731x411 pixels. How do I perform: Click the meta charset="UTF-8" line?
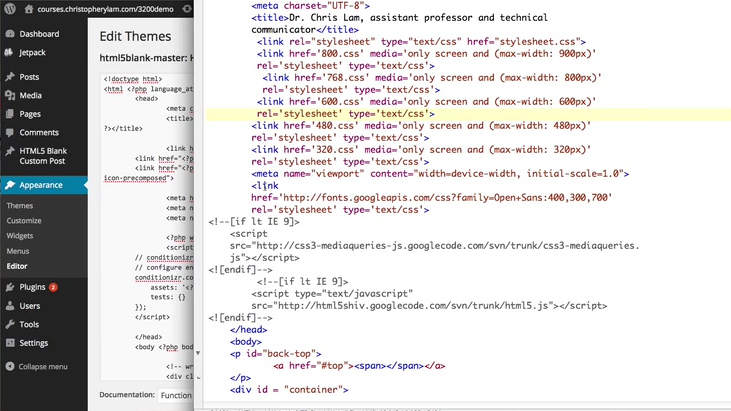[310, 6]
